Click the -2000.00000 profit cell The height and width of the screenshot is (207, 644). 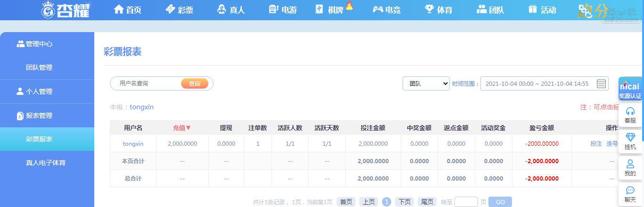pyautogui.click(x=542, y=144)
